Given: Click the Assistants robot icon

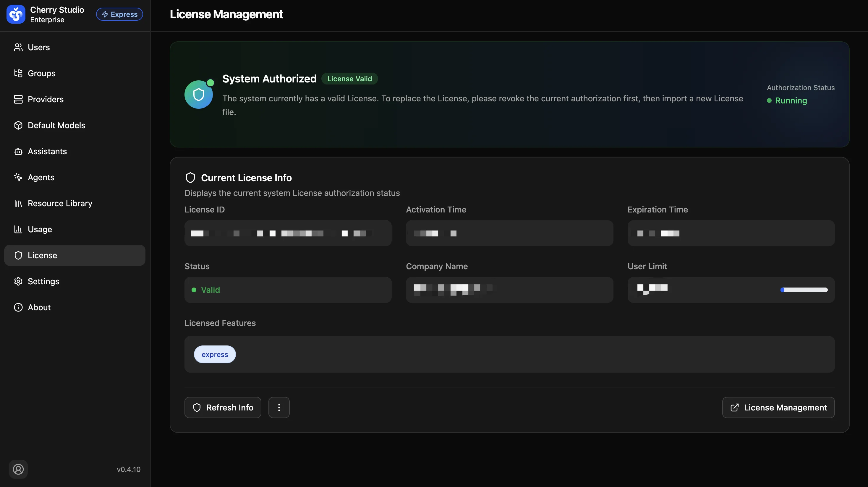Looking at the screenshot, I should coord(18,151).
